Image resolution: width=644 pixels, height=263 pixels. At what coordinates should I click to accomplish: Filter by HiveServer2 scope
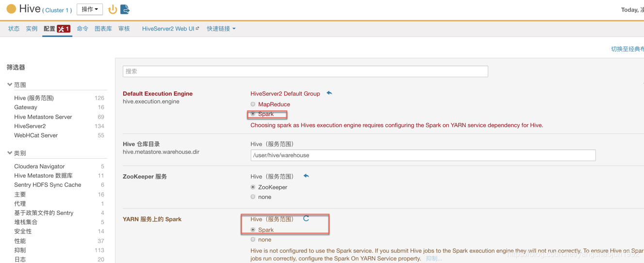30,126
